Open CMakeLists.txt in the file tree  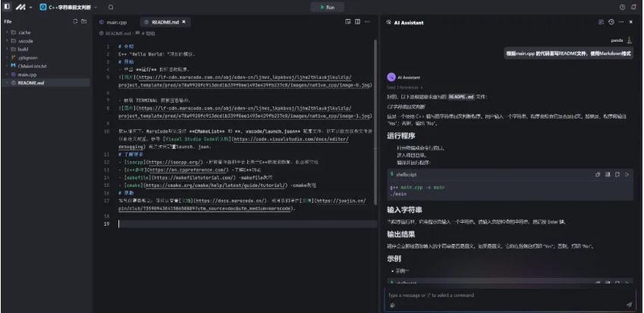33,66
